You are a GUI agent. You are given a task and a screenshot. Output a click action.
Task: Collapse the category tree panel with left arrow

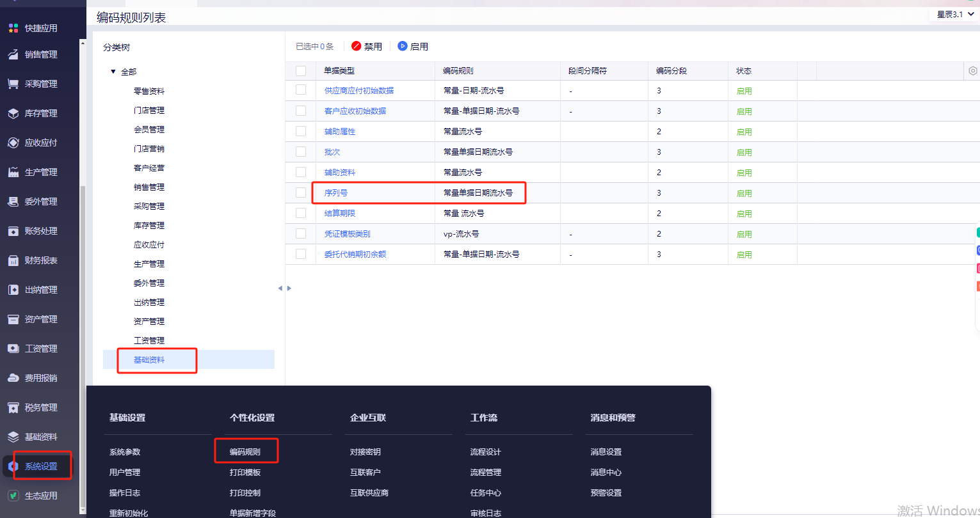click(280, 288)
